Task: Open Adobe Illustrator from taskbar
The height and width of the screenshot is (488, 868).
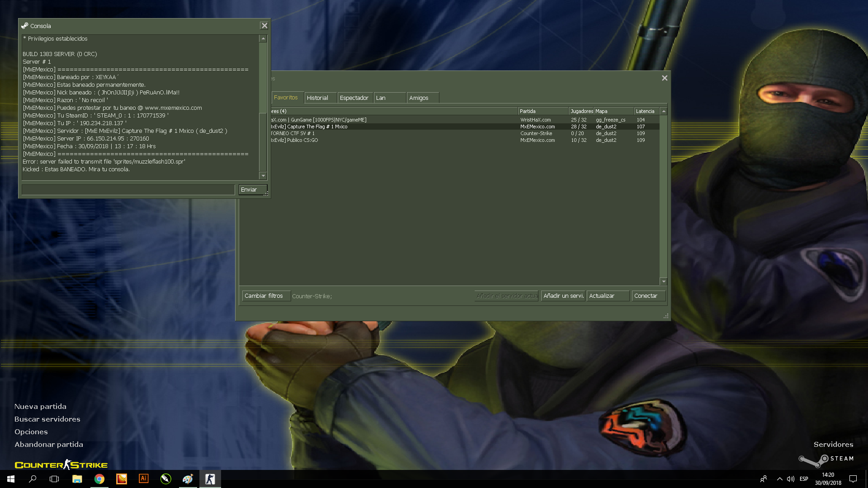Action: 143,479
